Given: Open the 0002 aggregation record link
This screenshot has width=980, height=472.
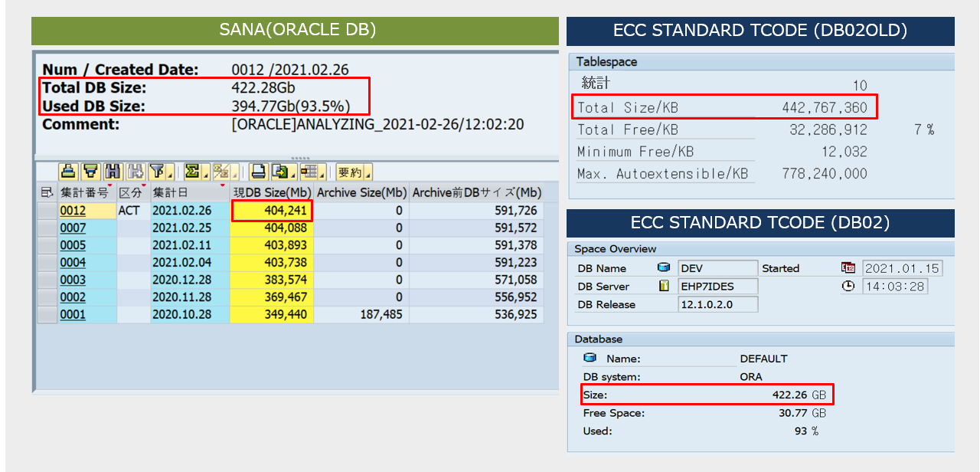Looking at the screenshot, I should [73, 297].
